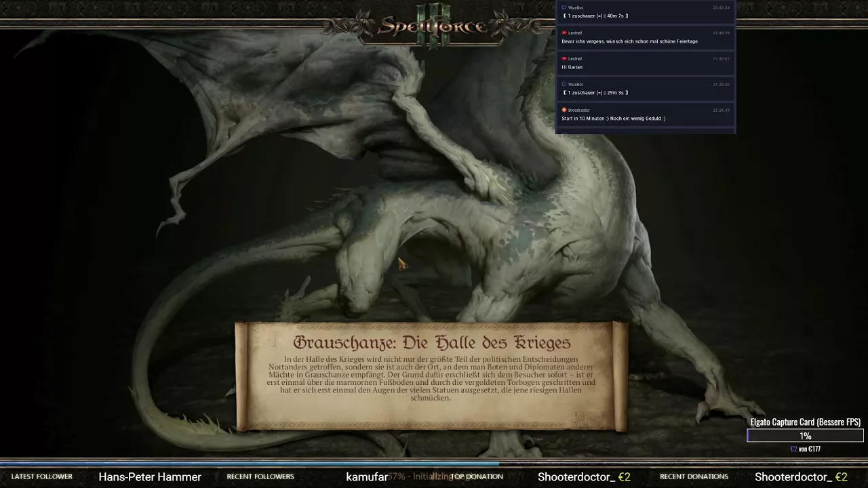
Task: Select the 'Broadcaster' name label in chat
Action: coord(579,110)
